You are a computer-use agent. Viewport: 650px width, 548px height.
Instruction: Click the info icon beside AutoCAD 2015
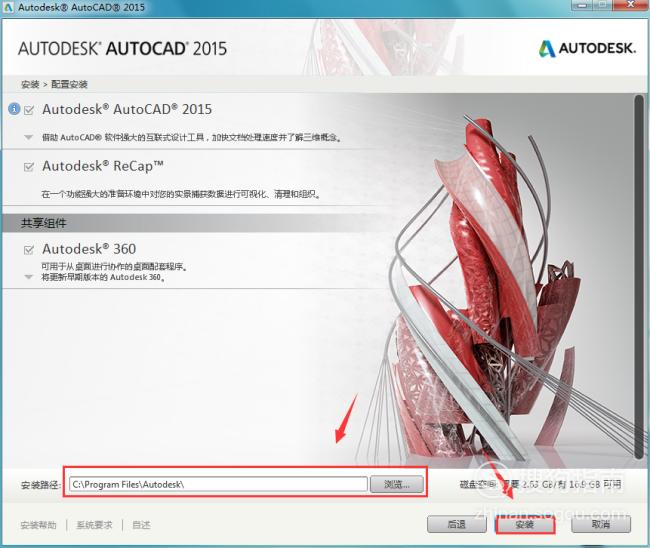point(14,109)
